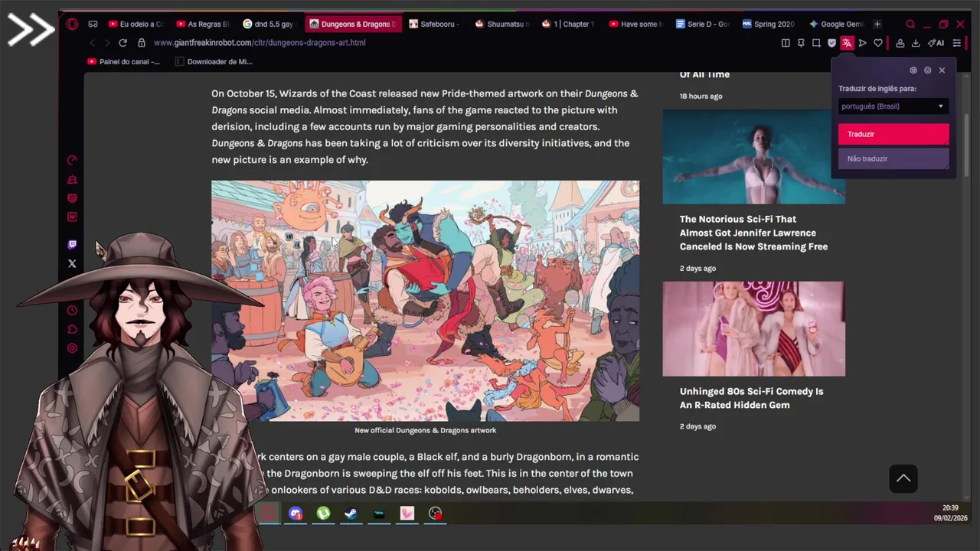Click the feedback smiley icon in translate popup
The height and width of the screenshot is (551, 980).
(x=927, y=70)
